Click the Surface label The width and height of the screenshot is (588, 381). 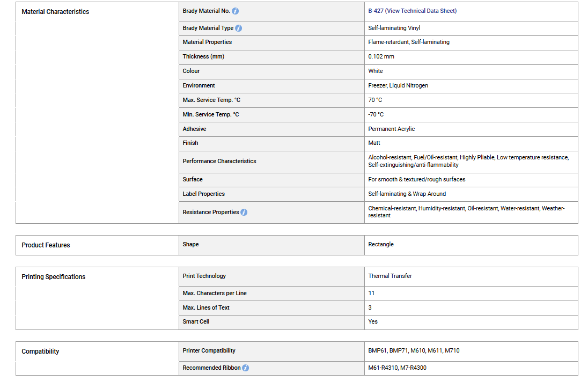click(x=193, y=180)
